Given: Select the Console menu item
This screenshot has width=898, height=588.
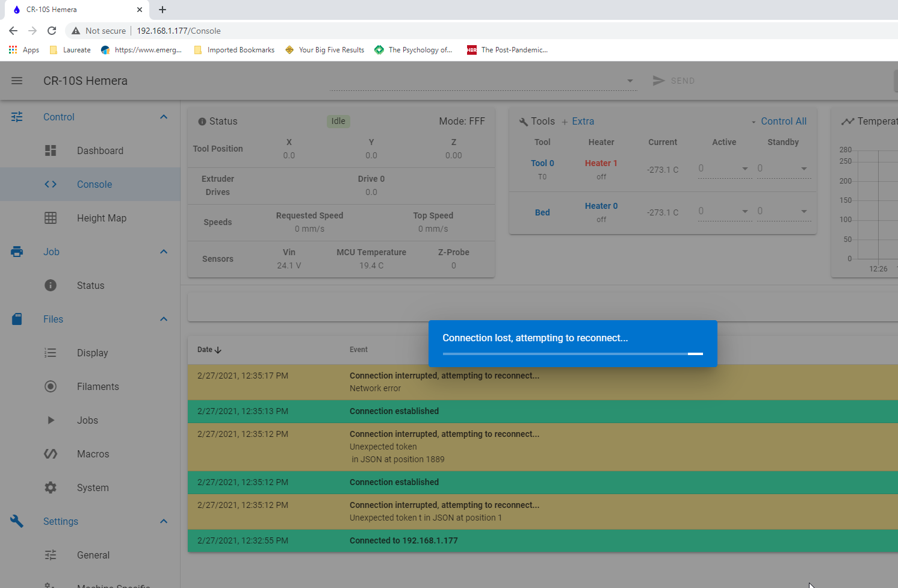Looking at the screenshot, I should (90, 184).
